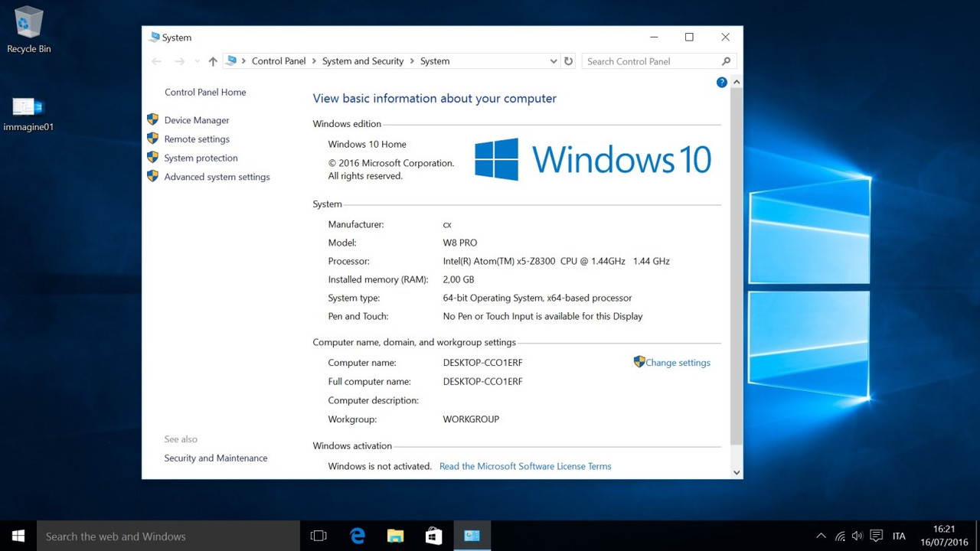Open the volume tray icon
This screenshot has width=980, height=551.
(857, 536)
